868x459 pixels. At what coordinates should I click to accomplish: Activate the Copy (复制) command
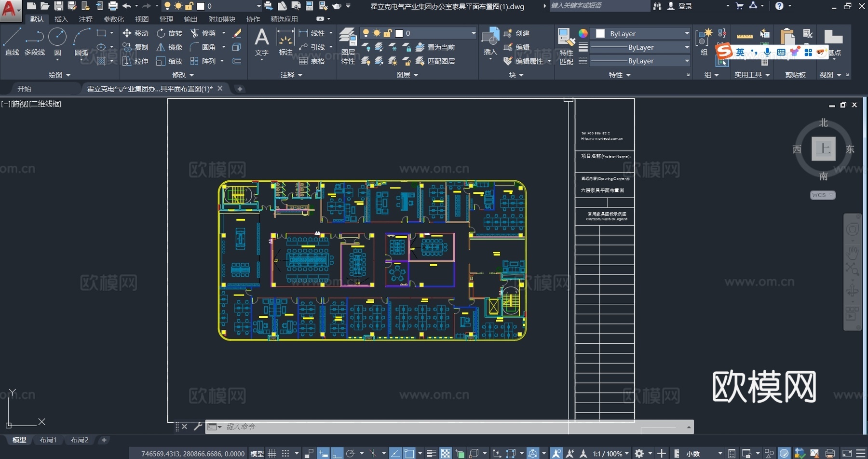click(x=136, y=47)
